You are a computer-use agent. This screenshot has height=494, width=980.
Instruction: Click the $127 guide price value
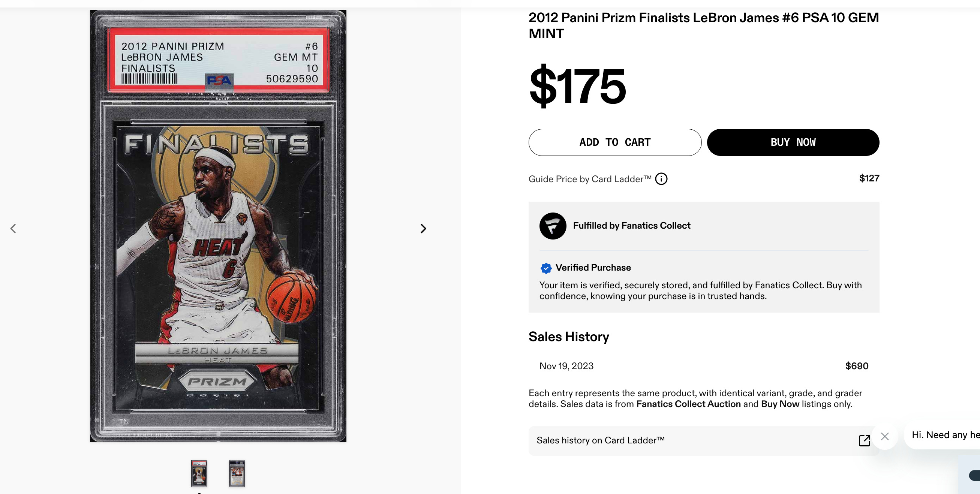point(869,178)
